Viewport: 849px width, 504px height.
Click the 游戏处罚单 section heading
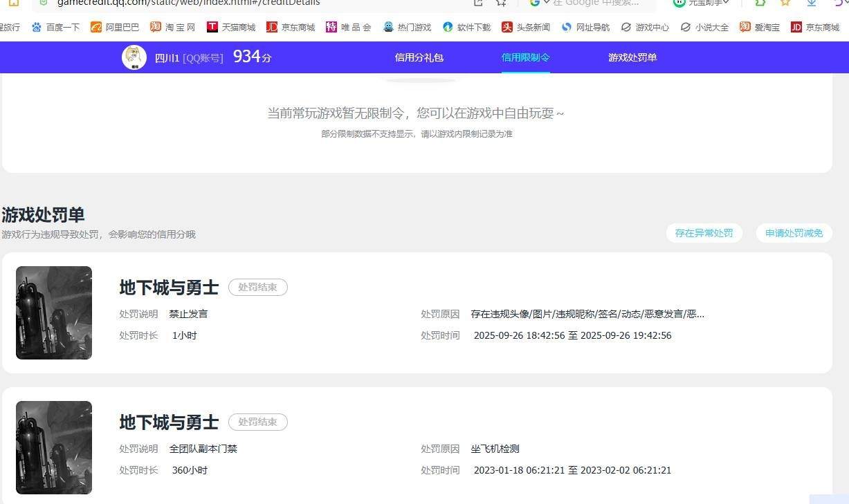point(43,214)
